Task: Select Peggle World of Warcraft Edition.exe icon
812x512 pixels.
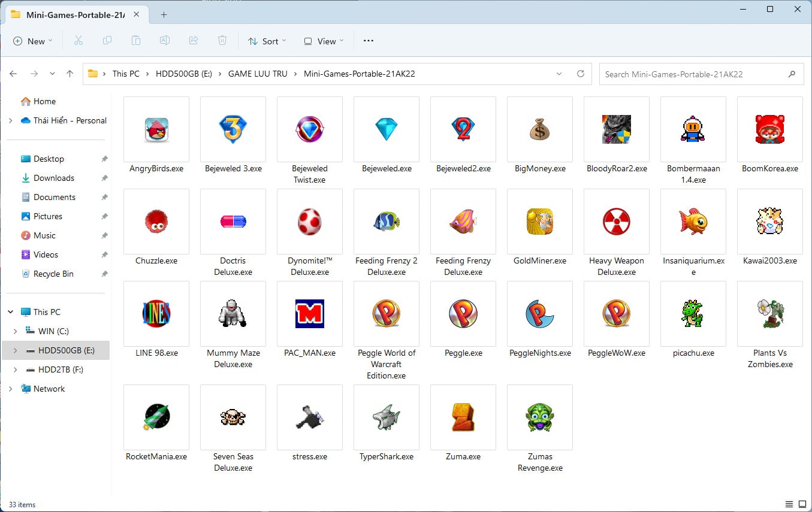Action: point(387,314)
